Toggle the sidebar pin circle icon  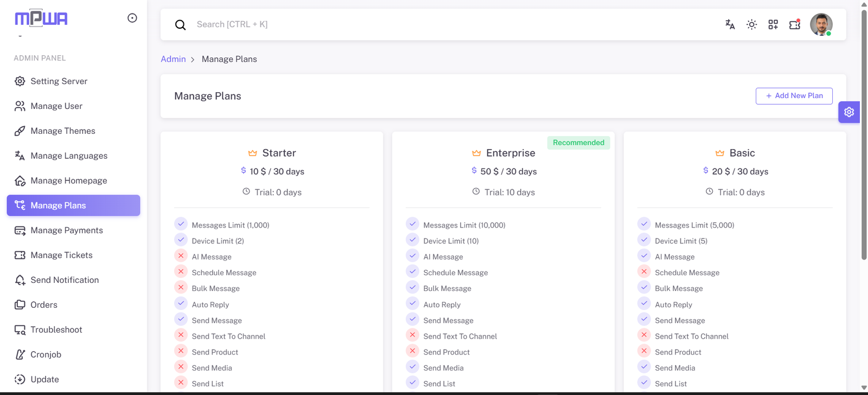132,18
